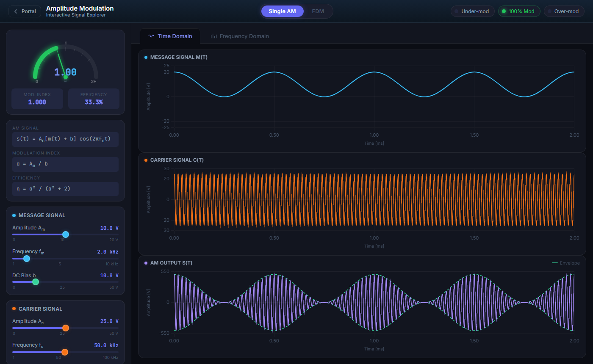Click the modulation index formula α = Am / b
The height and width of the screenshot is (364, 593).
coord(65,164)
